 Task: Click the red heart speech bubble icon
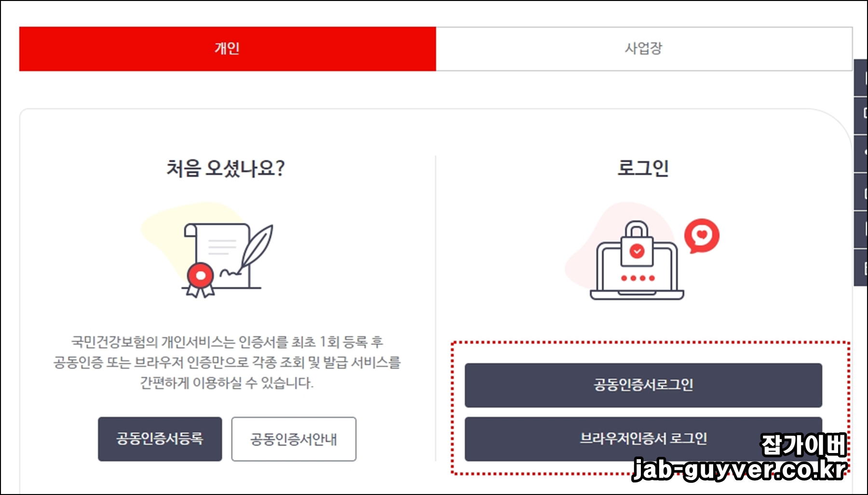(x=702, y=236)
